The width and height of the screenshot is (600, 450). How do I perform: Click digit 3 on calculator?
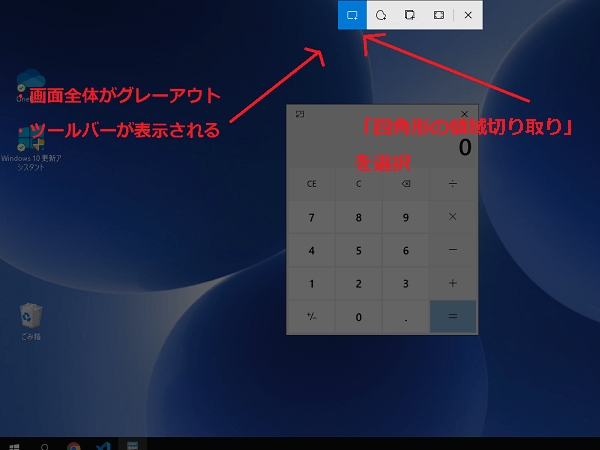click(406, 283)
